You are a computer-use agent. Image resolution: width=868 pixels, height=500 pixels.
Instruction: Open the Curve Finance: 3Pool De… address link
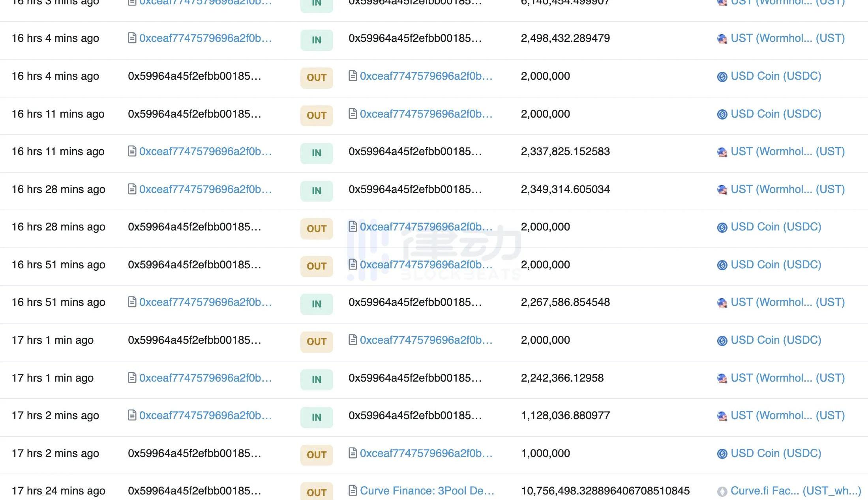(427, 491)
